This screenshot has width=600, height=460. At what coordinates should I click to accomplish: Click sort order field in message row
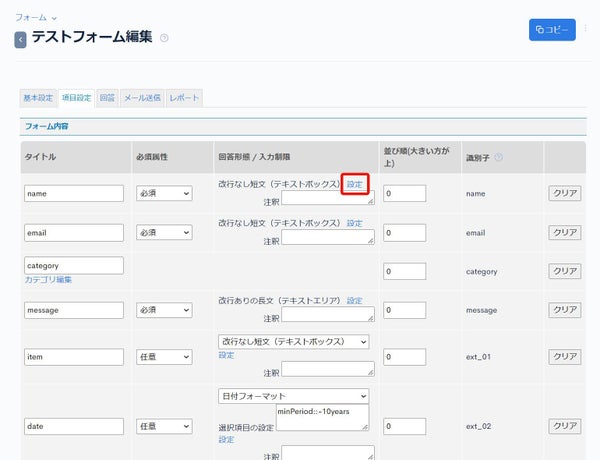(x=404, y=310)
